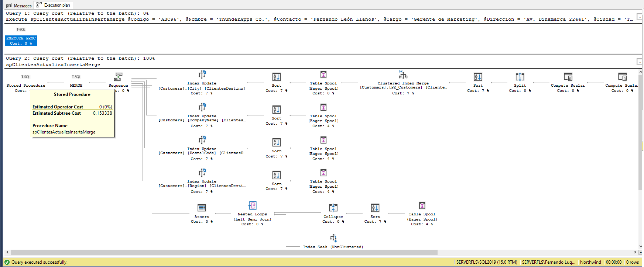
Task: Click the 00:00:00 elapsed time status entry
Action: tap(614, 262)
